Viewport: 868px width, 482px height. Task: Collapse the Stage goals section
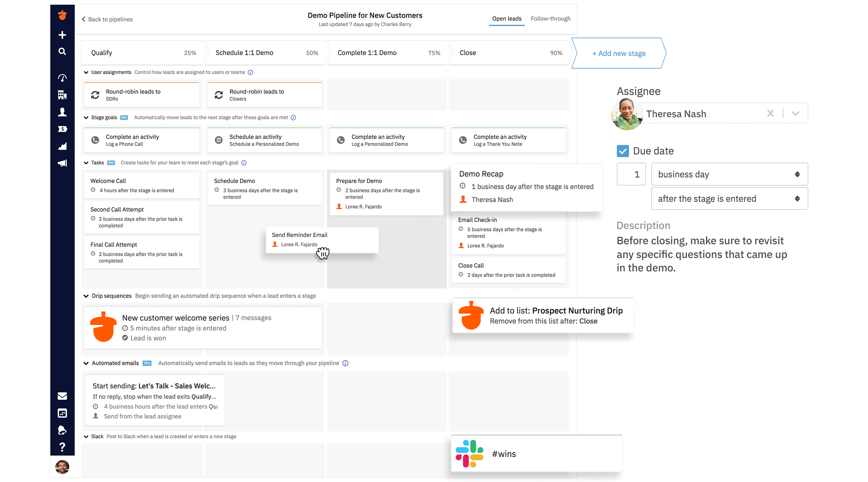[x=87, y=118]
